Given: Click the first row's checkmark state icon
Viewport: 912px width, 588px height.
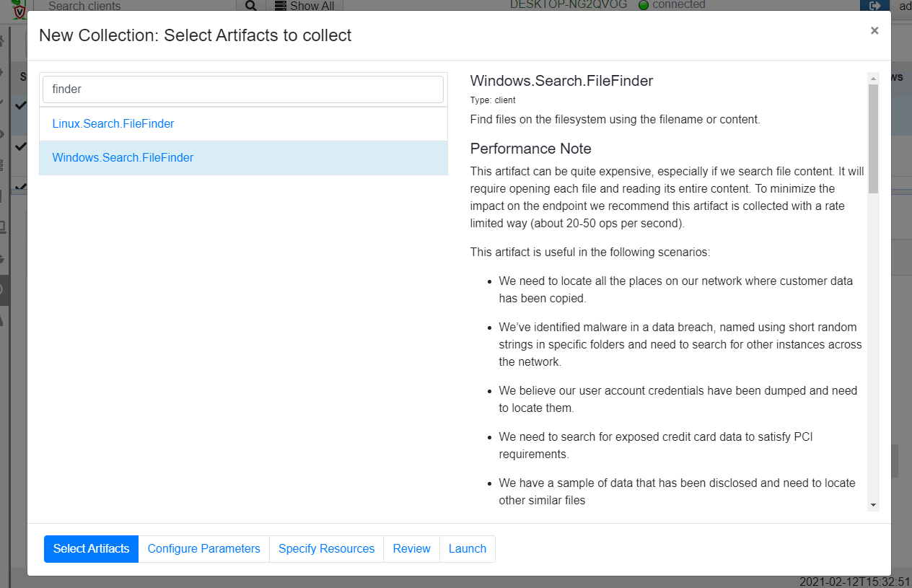Looking at the screenshot, I should (x=20, y=105).
